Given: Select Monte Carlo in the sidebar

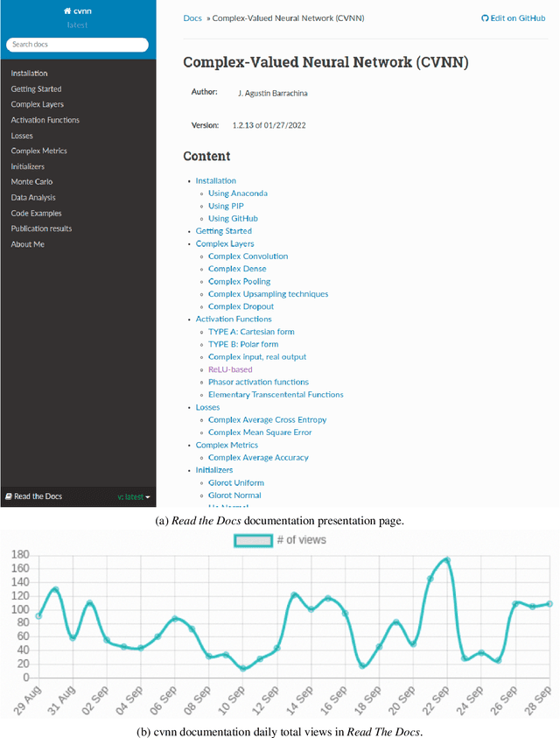Looking at the screenshot, I should (31, 182).
